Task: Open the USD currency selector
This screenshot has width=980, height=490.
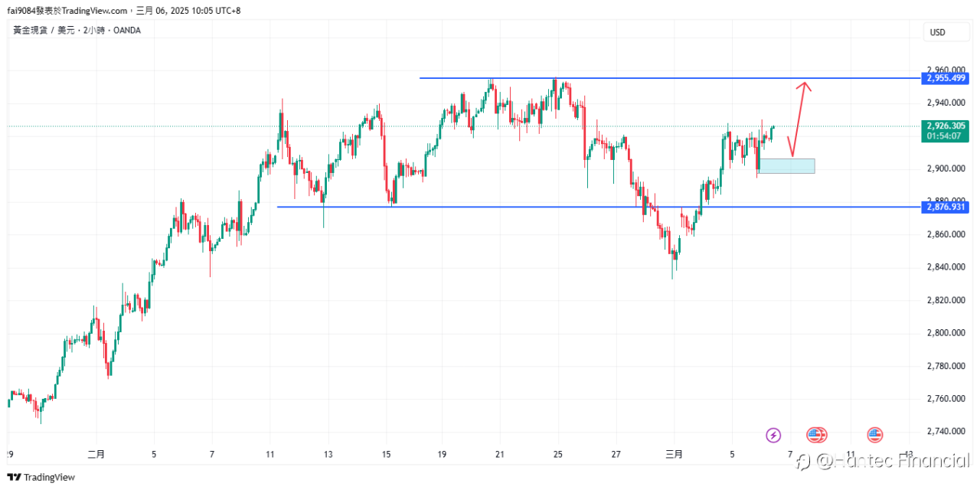Action: click(x=937, y=32)
